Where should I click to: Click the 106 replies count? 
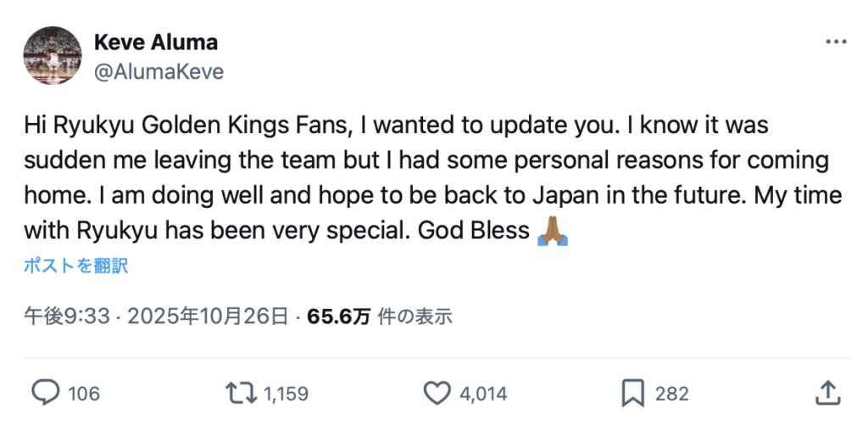click(x=83, y=393)
